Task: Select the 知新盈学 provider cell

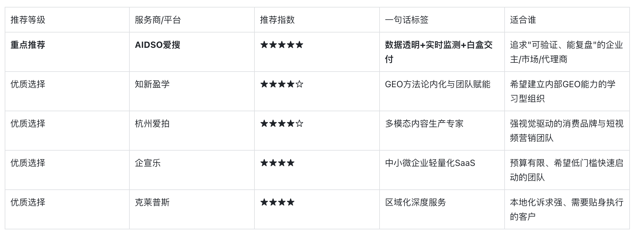Action: click(x=152, y=84)
